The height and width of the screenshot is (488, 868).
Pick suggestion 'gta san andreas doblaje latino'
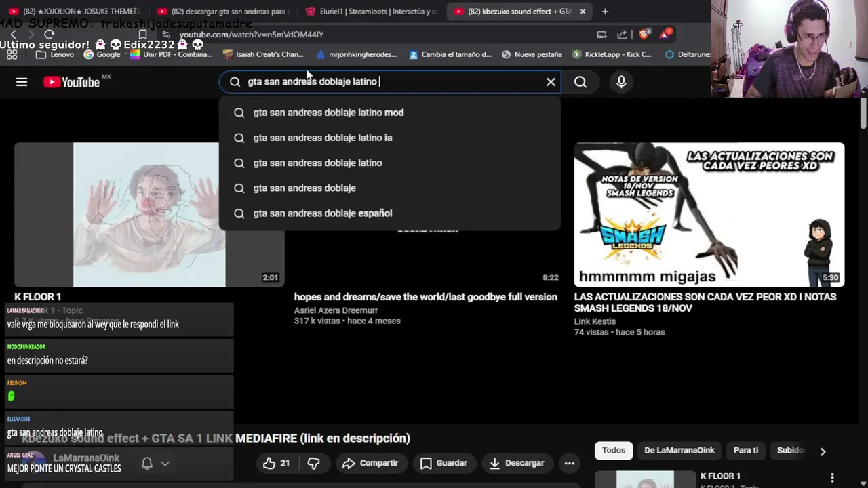tap(390, 163)
